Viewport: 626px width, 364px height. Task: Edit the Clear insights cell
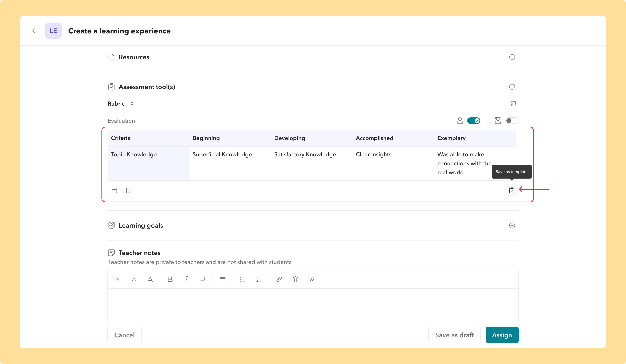(393, 163)
